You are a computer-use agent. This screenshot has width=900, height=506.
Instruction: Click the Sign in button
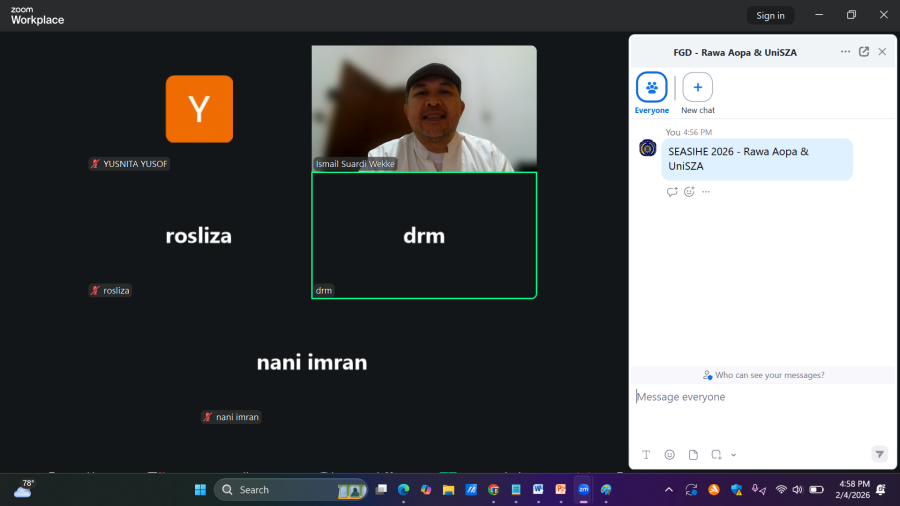click(x=770, y=15)
